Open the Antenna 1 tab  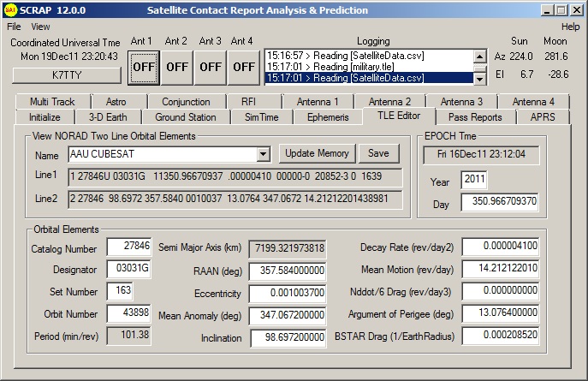click(318, 102)
